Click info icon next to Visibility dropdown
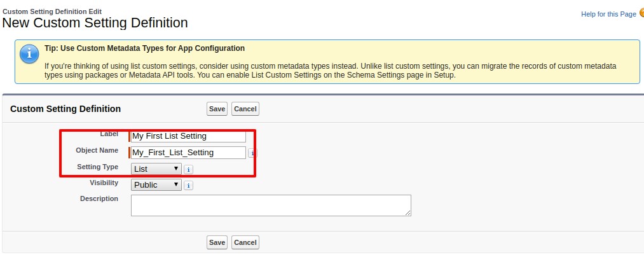The image size is (644, 257). (x=189, y=185)
